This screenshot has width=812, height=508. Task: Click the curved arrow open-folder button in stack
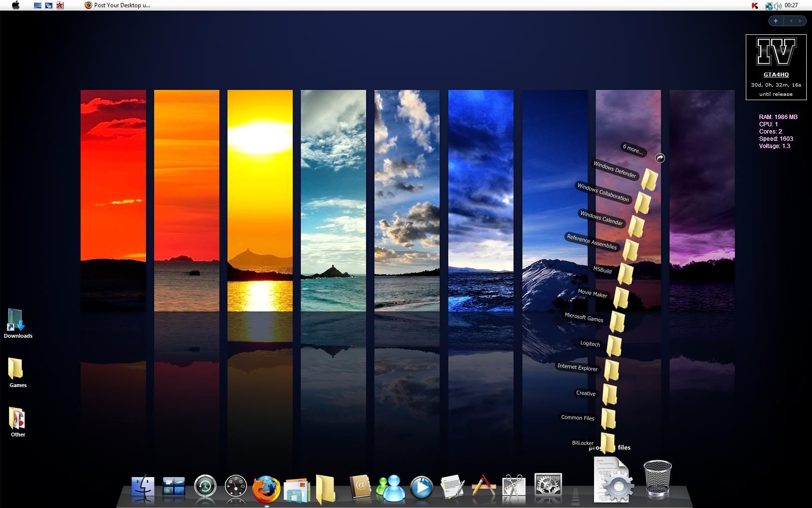pyautogui.click(x=660, y=158)
